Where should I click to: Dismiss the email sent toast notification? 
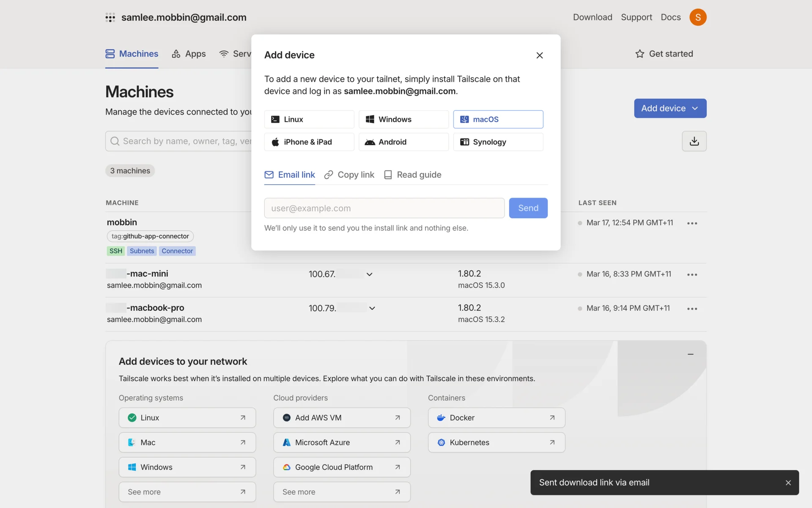(788, 483)
